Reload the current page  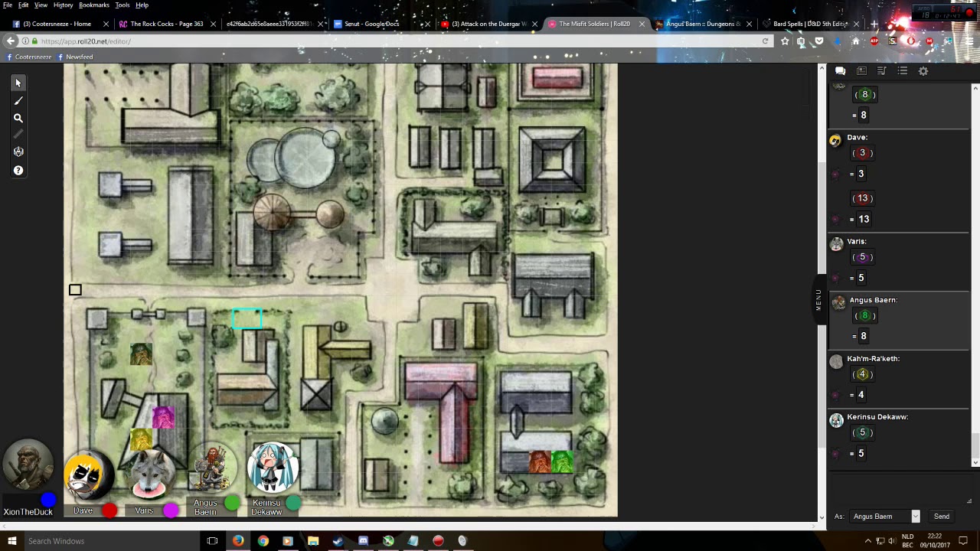pos(765,41)
